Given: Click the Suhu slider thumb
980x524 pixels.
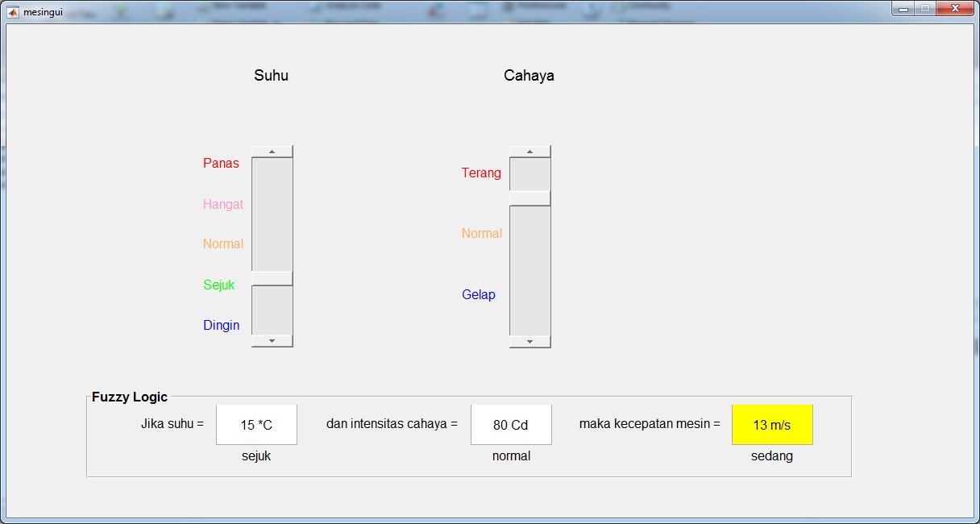Looking at the screenshot, I should (272, 279).
